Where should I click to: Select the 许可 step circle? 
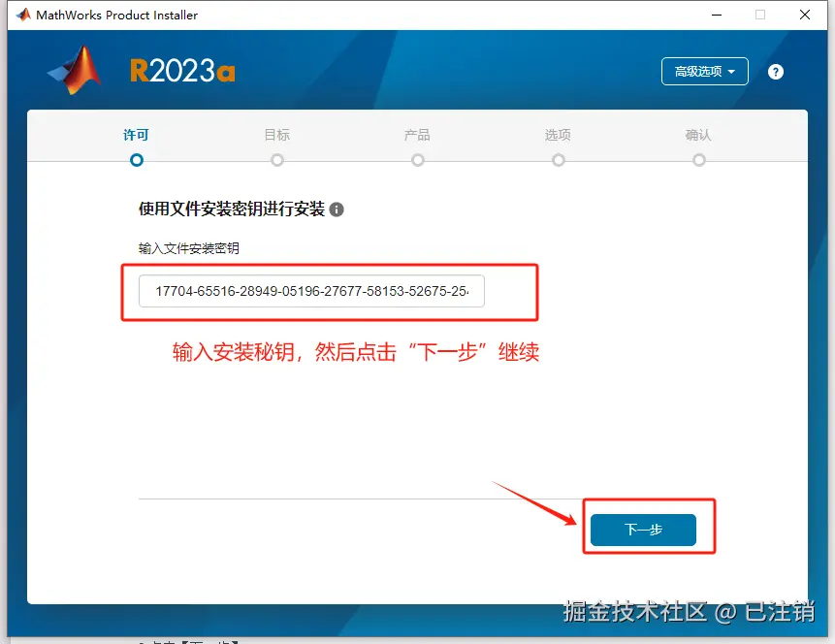[137, 160]
